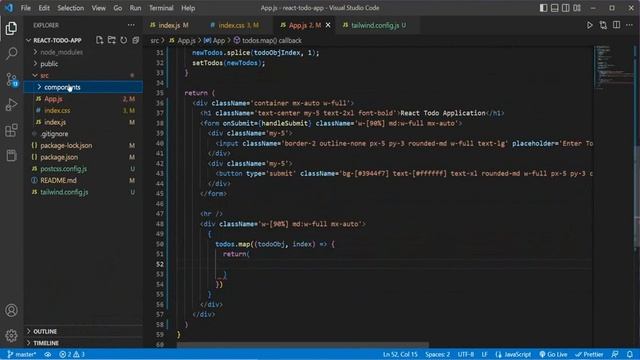Open the Accounts menu icon
This screenshot has height=360, width=640.
(x=11, y=311)
